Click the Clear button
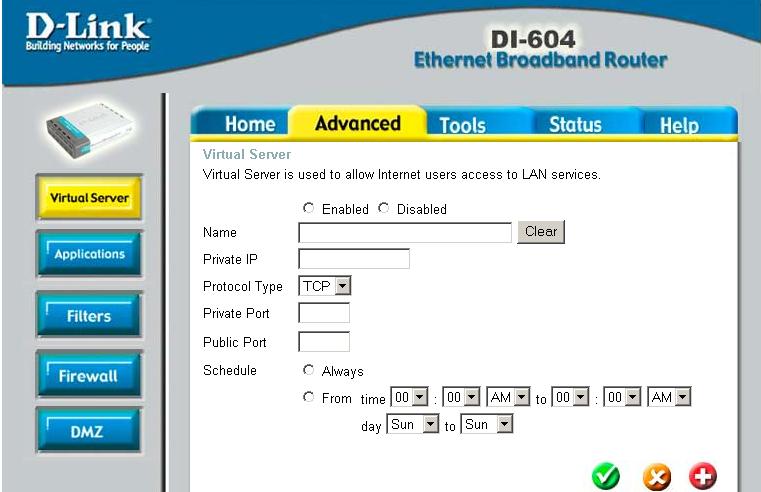 coord(541,231)
